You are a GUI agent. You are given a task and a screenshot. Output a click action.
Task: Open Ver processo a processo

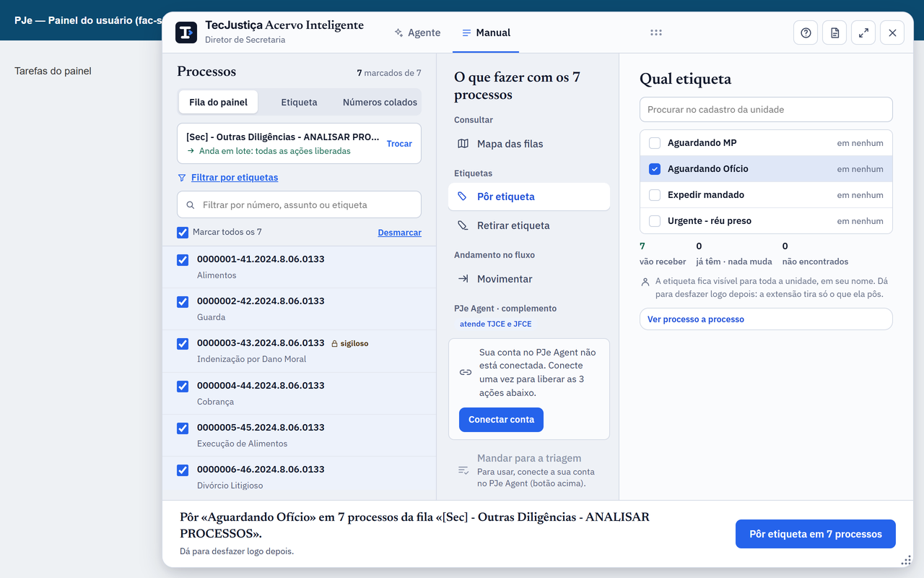766,319
